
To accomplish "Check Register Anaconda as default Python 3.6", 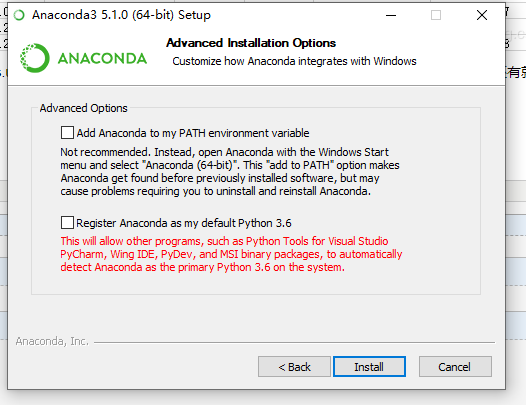I will (x=67, y=222).
